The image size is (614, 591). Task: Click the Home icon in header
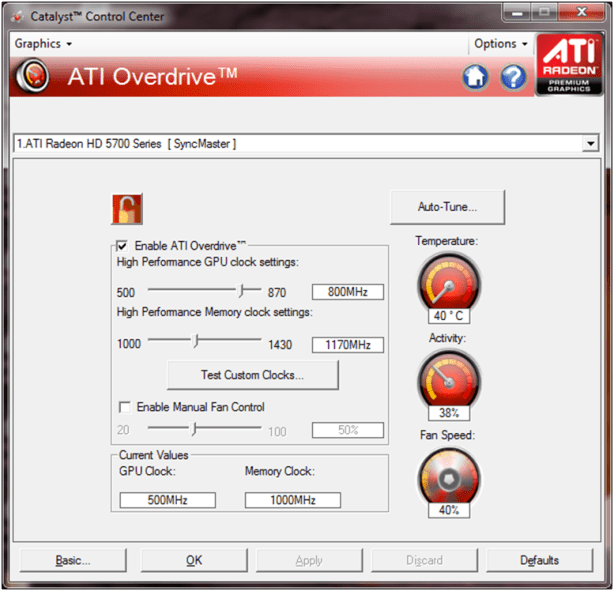tap(476, 77)
